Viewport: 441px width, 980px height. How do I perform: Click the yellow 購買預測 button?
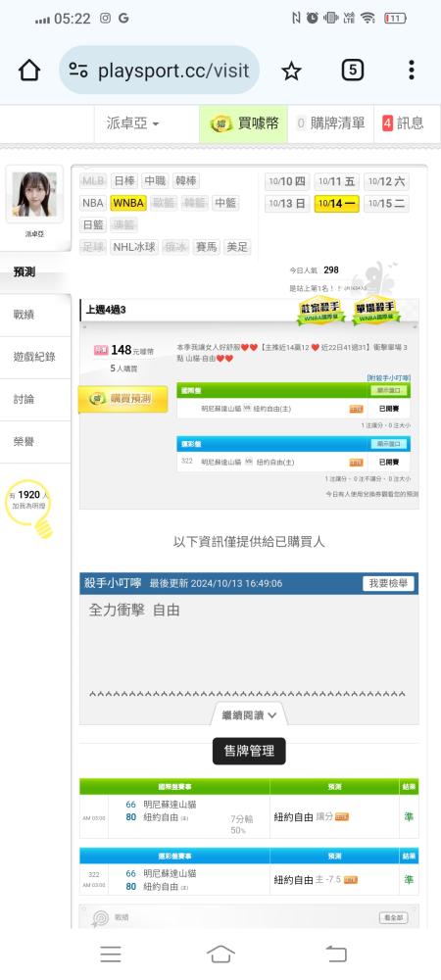pos(123,399)
